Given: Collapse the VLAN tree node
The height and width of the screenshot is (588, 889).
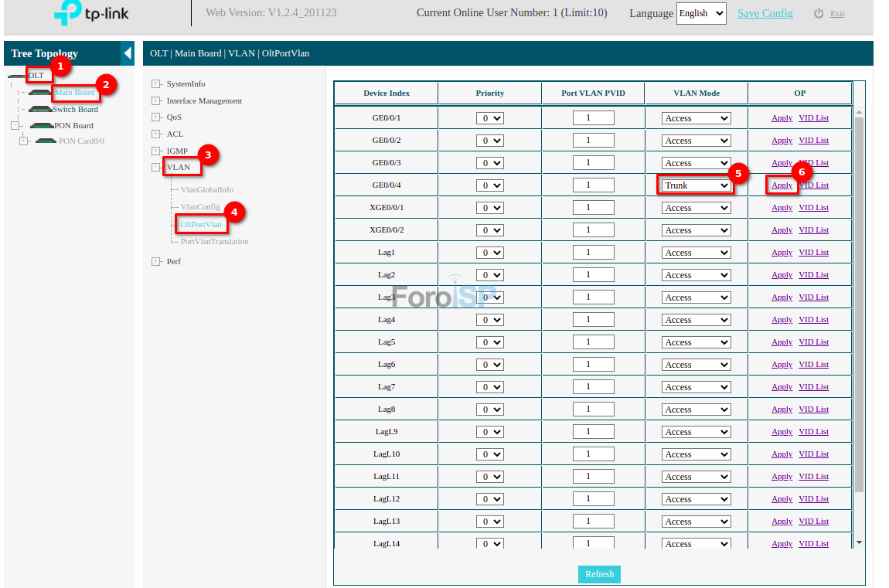Looking at the screenshot, I should point(156,168).
